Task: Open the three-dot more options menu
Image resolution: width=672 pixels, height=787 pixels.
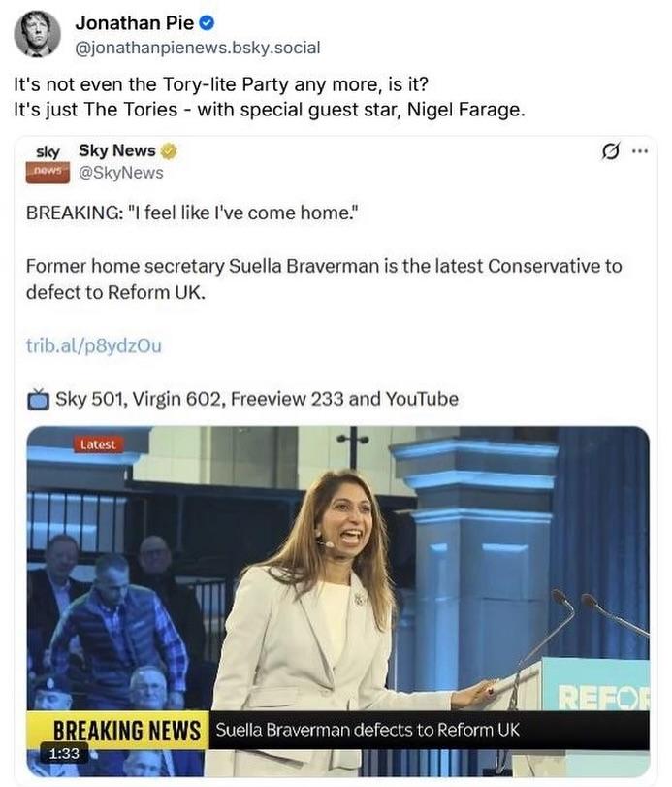Action: [640, 150]
